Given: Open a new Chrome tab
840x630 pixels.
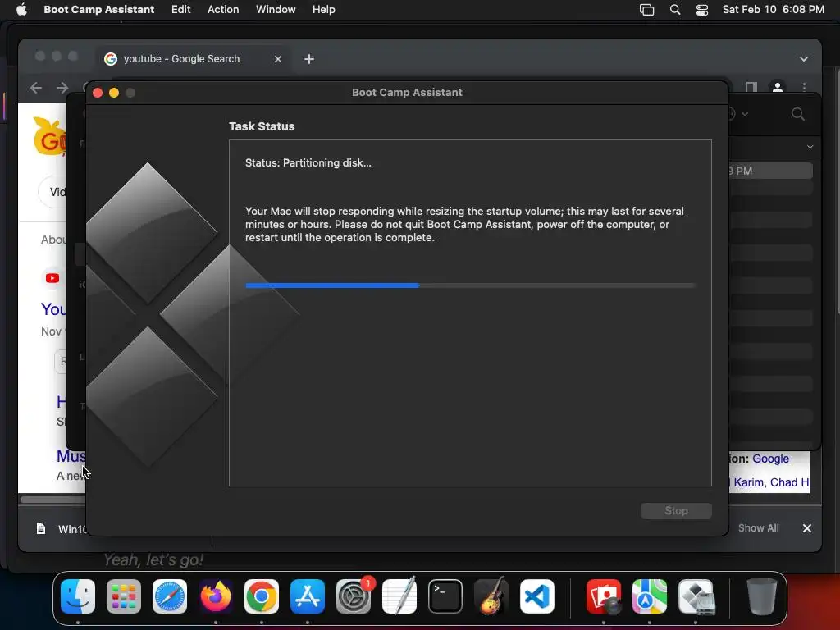Looking at the screenshot, I should pyautogui.click(x=309, y=59).
